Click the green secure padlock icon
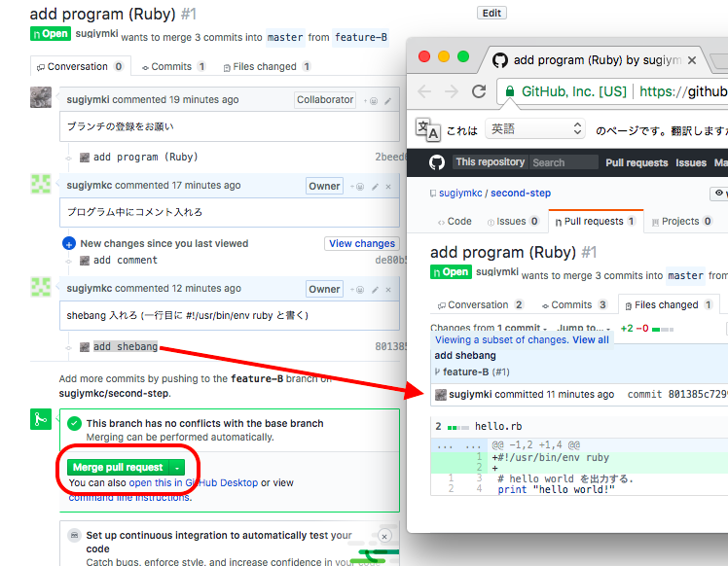The image size is (728, 566). pos(509,91)
